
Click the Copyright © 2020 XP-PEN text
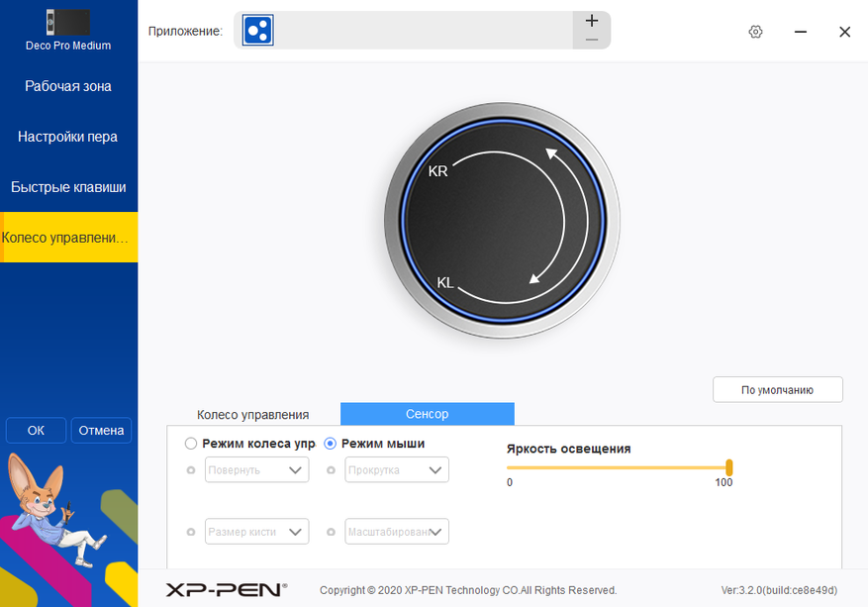(x=468, y=590)
